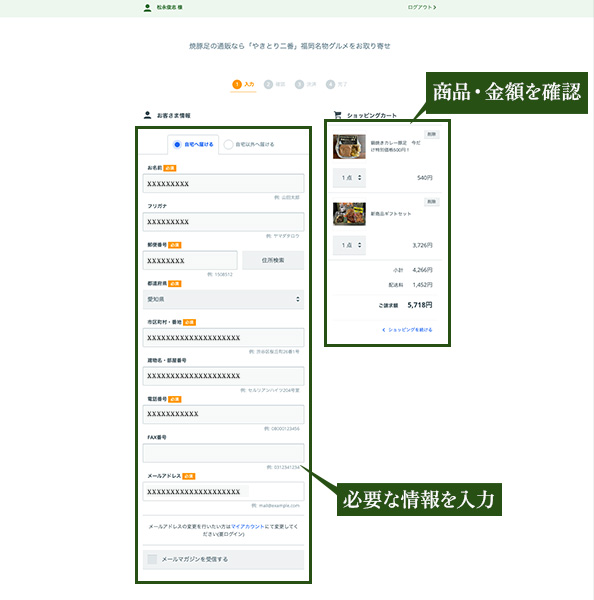Image resolution: width=594 pixels, height=600 pixels.
Task: Click the user account icon in the header
Action: coord(147,7)
